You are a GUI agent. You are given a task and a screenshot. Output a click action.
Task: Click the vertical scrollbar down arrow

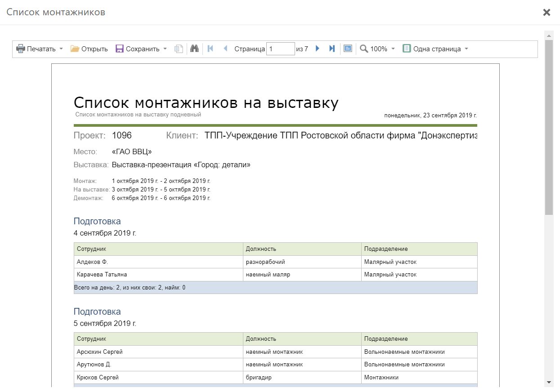click(x=549, y=382)
